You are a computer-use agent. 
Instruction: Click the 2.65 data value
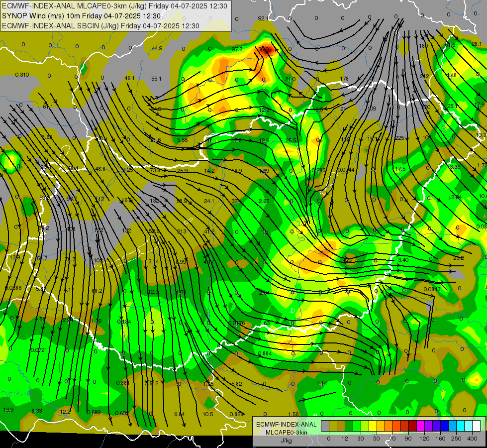click(264, 201)
